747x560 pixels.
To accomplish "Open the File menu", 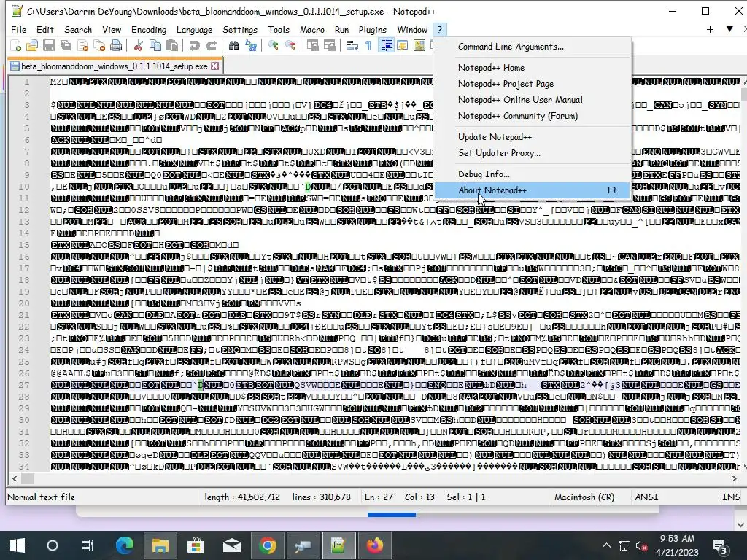I will [x=18, y=29].
